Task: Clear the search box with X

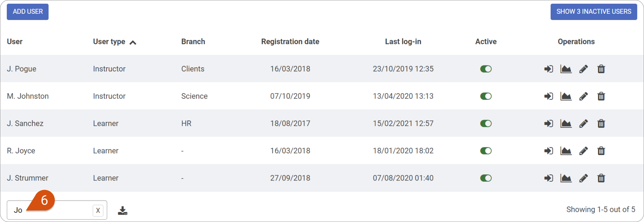Action: click(x=98, y=211)
